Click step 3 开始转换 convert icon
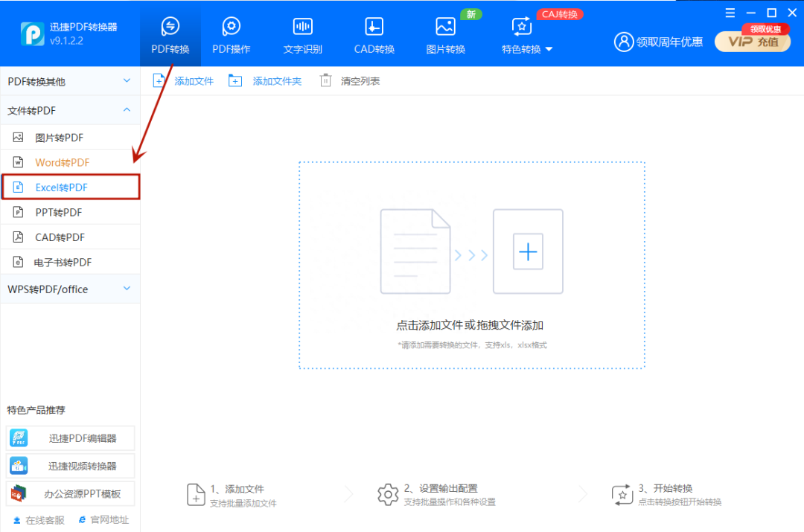The width and height of the screenshot is (804, 532). pos(622,495)
